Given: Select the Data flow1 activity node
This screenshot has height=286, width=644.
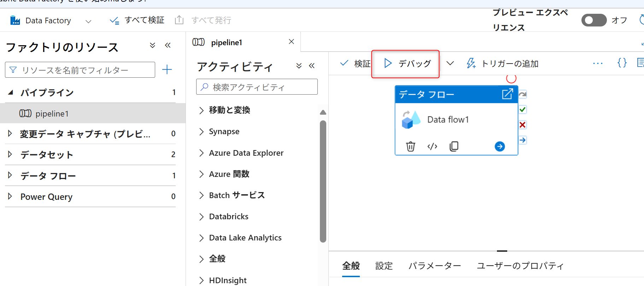Looking at the screenshot, I should (456, 120).
